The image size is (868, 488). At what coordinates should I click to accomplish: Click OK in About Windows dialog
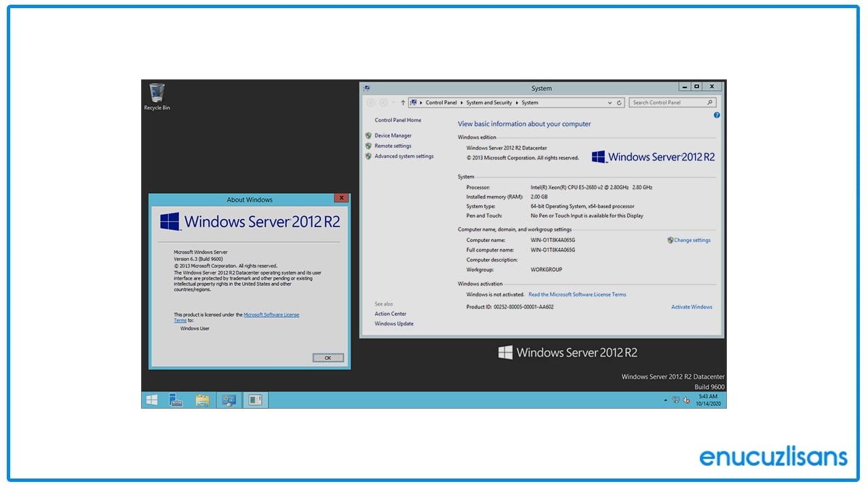point(328,358)
